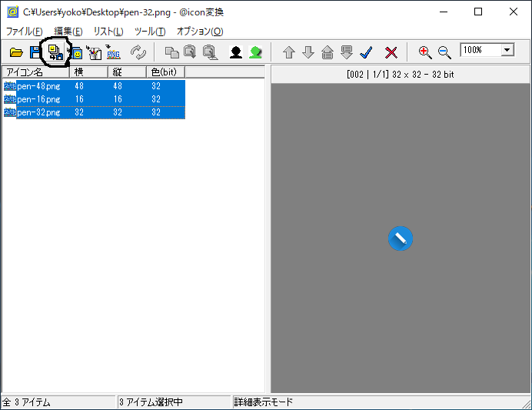Move the item up with the up arrow
This screenshot has width=532, height=410.
coord(289,52)
